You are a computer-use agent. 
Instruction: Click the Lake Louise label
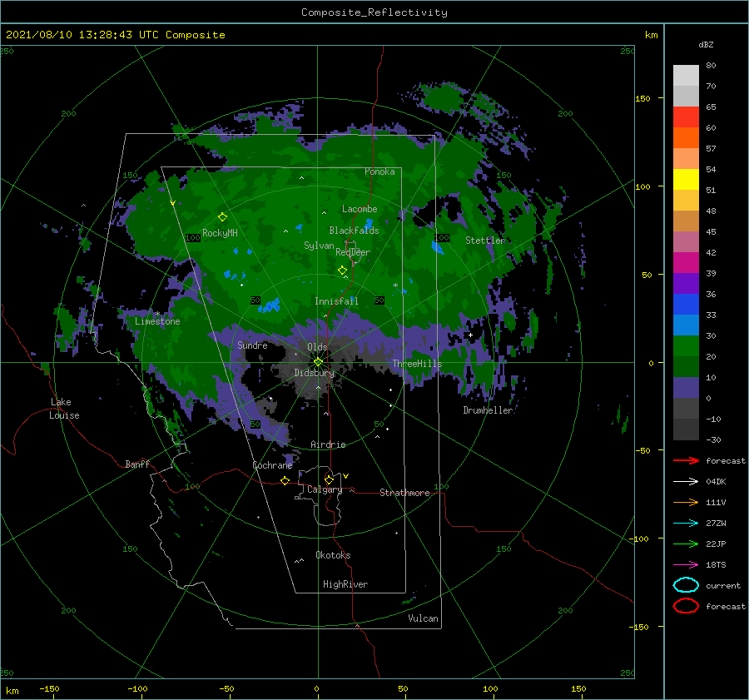pyautogui.click(x=64, y=409)
